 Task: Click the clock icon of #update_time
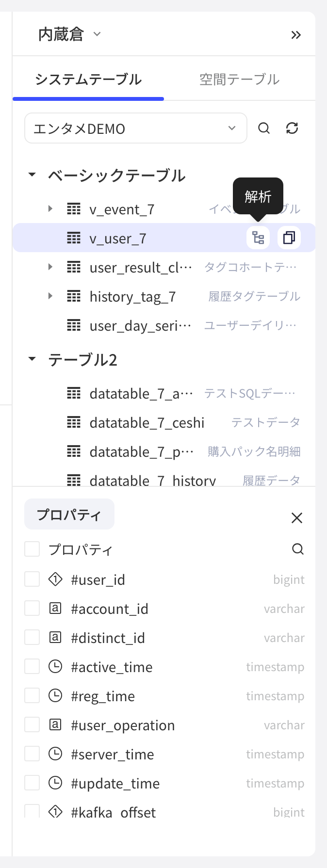[x=55, y=783]
